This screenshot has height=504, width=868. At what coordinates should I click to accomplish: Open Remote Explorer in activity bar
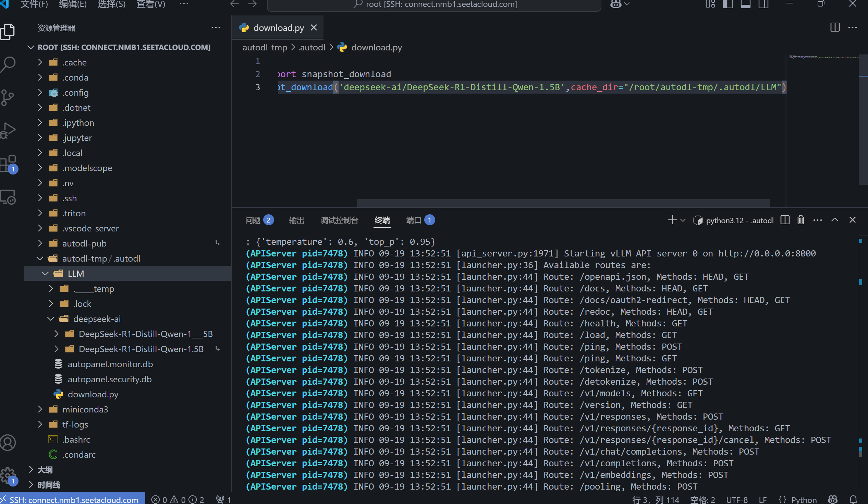[x=8, y=197]
